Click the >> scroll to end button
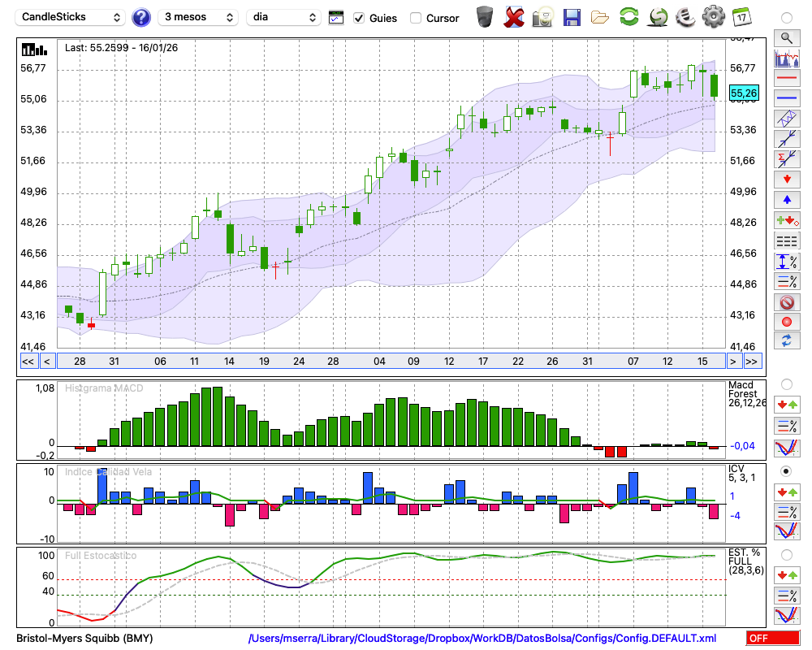 (x=752, y=362)
